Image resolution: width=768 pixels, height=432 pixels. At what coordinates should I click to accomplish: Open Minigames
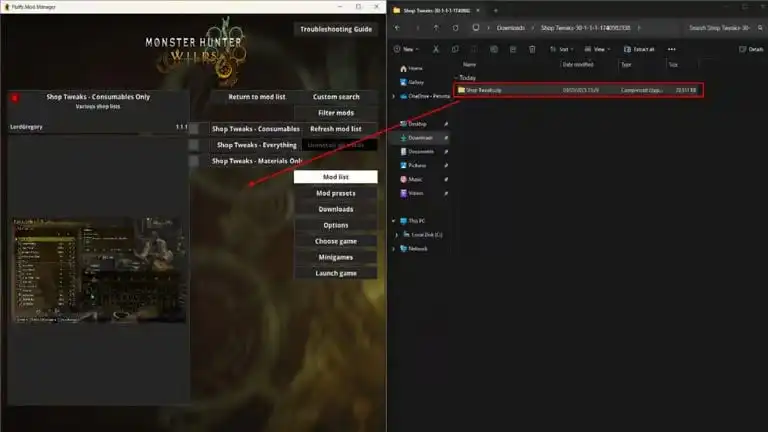tap(336, 257)
